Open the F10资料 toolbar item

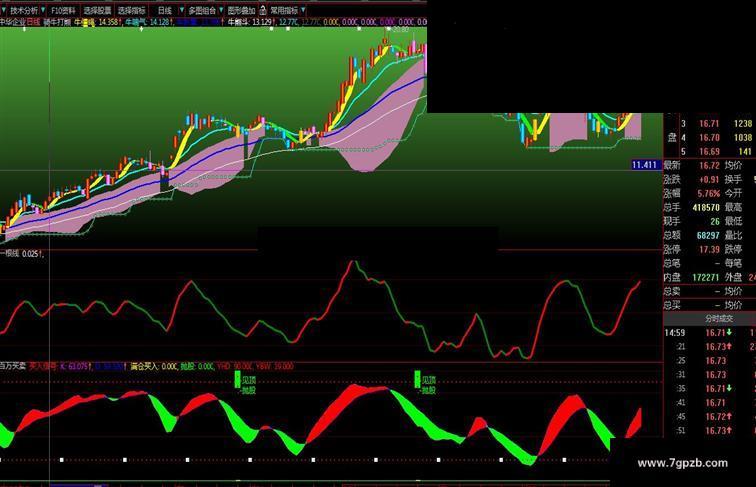pos(63,10)
